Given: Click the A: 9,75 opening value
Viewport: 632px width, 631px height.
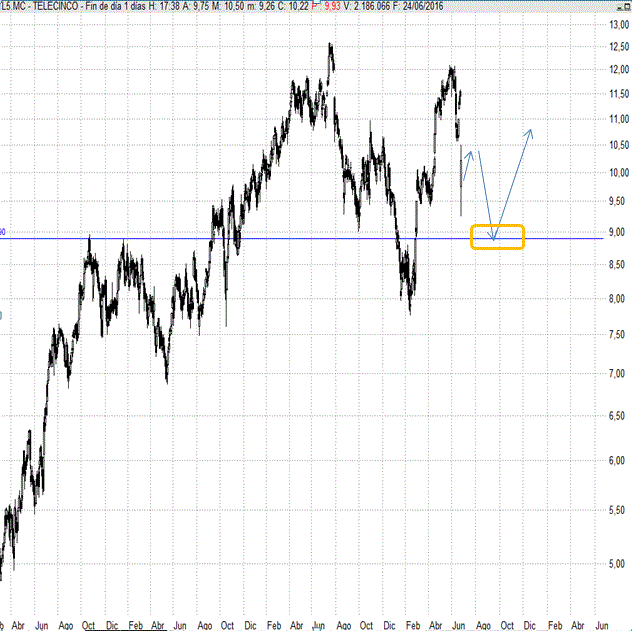Looking at the screenshot, I should [x=196, y=6].
